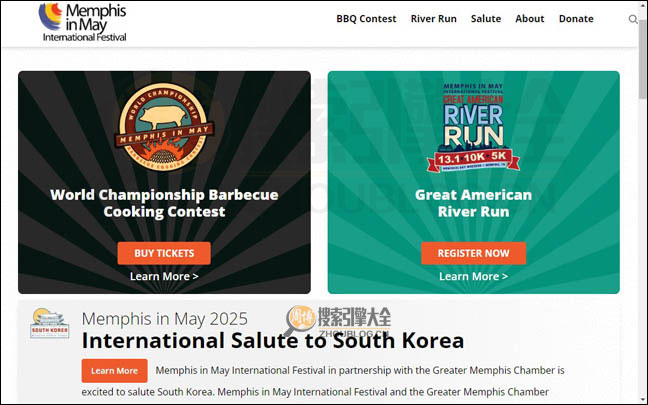Open the search magnifier icon

pos(632,19)
